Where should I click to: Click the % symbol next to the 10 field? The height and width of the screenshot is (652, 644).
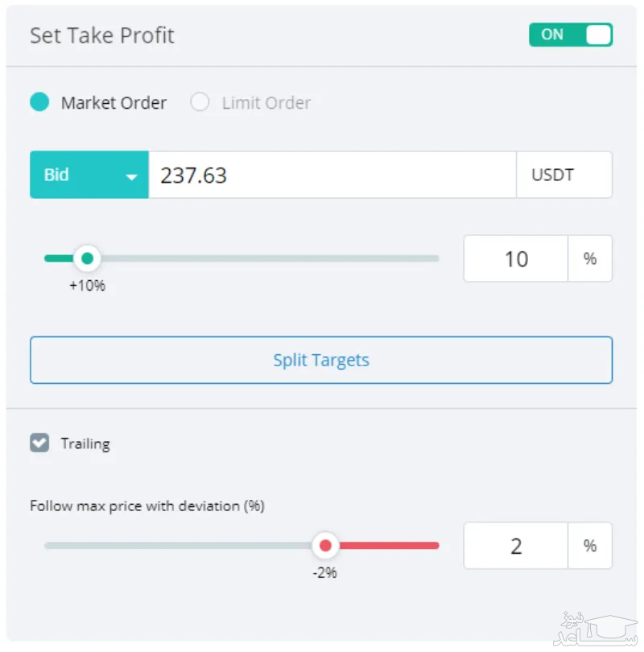click(x=590, y=258)
